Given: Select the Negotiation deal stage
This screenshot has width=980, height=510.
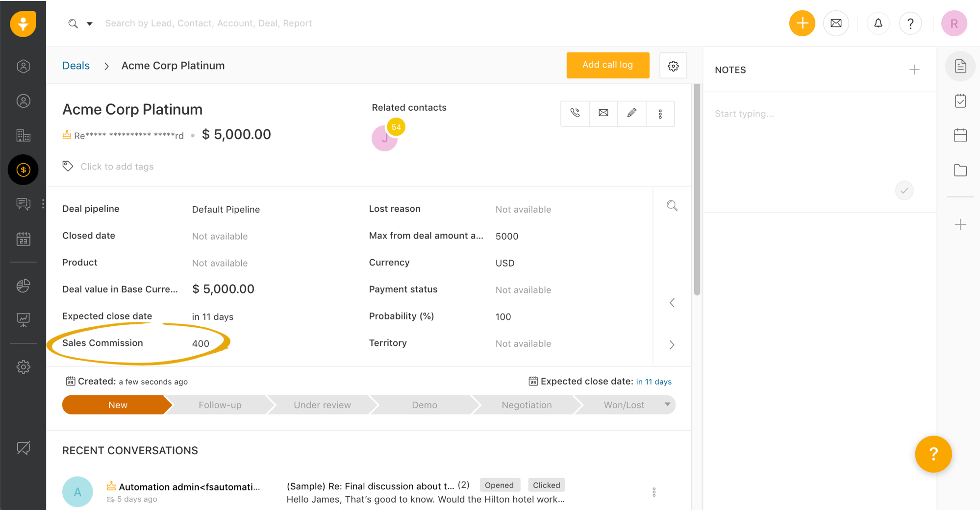Looking at the screenshot, I should pos(527,405).
